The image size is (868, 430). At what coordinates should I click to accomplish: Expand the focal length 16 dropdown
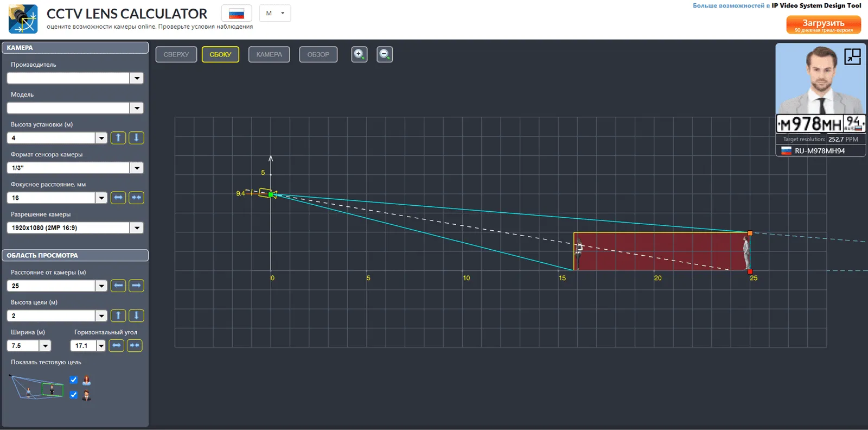101,198
